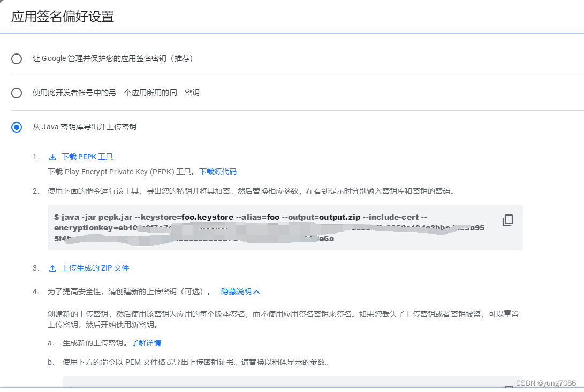Select the Java keystore export radio option
Viewport: 584px width, 392px height.
click(x=17, y=127)
